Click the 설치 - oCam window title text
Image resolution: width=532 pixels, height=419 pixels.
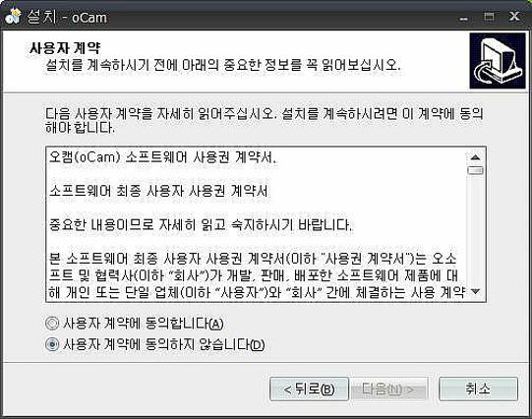click(x=67, y=17)
